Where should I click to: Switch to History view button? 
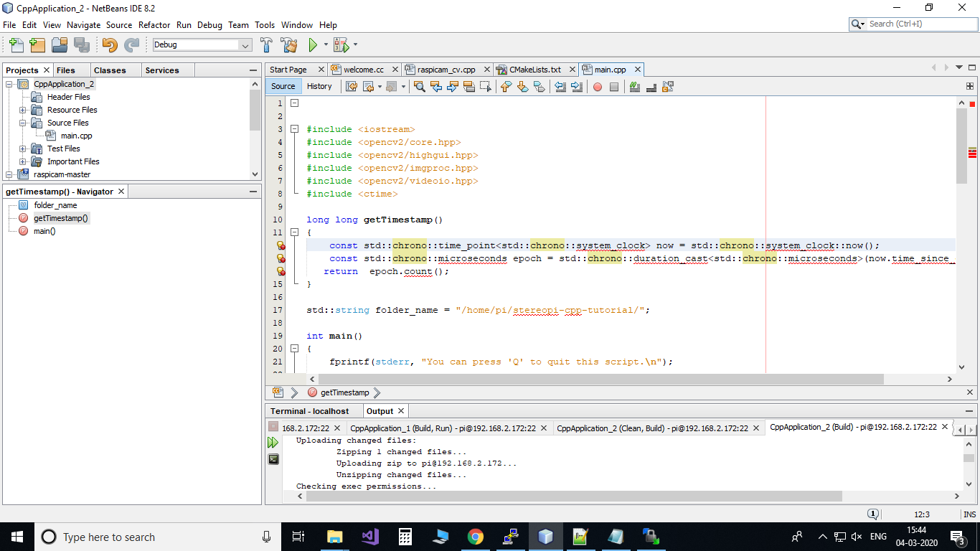pos(319,86)
